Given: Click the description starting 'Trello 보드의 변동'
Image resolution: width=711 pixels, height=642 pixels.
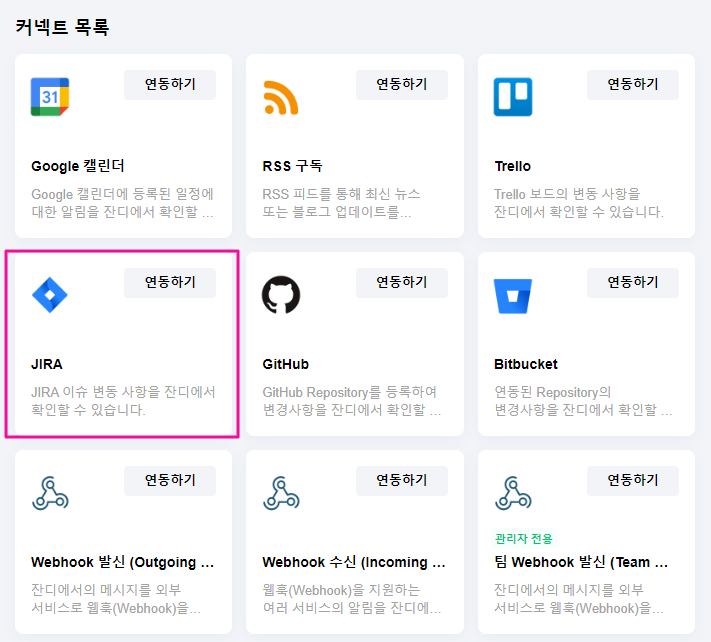Looking at the screenshot, I should pos(579,203).
